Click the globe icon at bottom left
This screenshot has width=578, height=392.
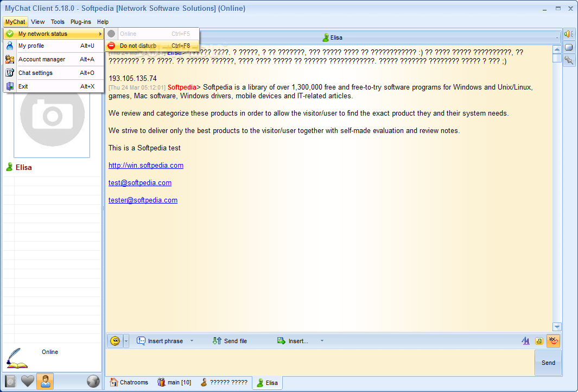pos(93,381)
